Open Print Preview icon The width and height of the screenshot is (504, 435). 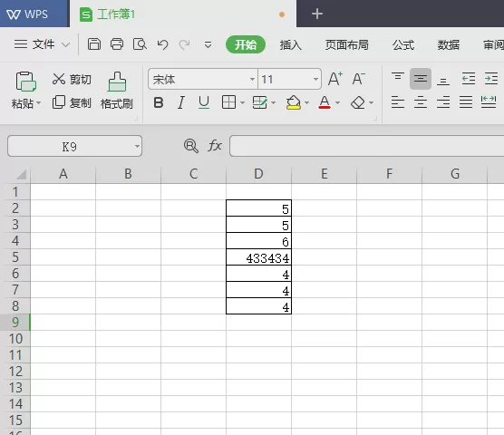[140, 44]
